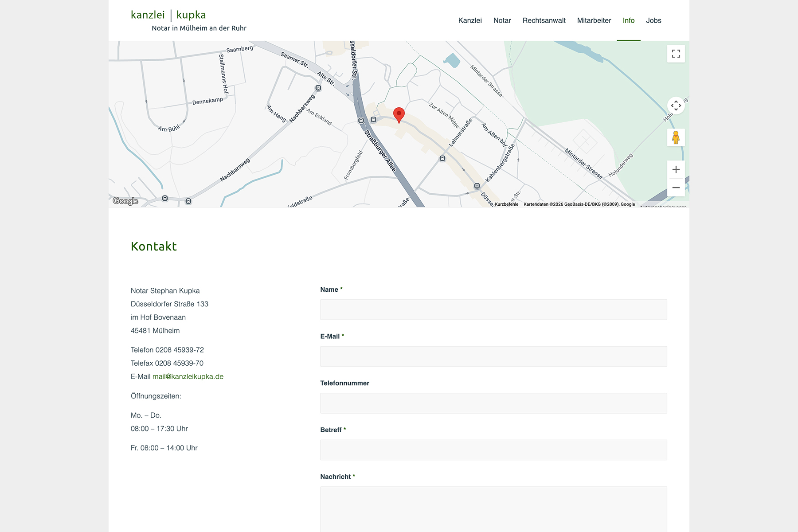Open the Kanzlei menu item

(x=470, y=20)
